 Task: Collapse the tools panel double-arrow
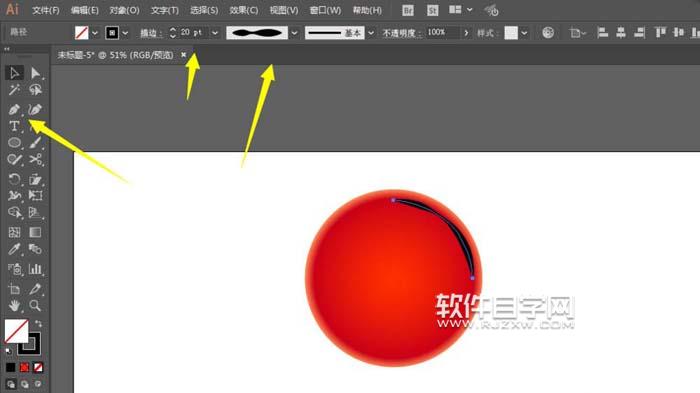tap(7, 49)
